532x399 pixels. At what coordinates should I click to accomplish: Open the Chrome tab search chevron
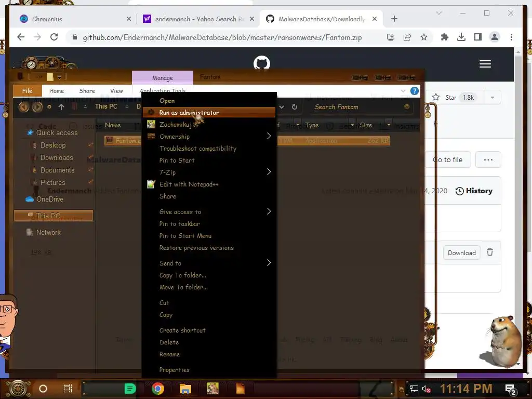(x=438, y=13)
